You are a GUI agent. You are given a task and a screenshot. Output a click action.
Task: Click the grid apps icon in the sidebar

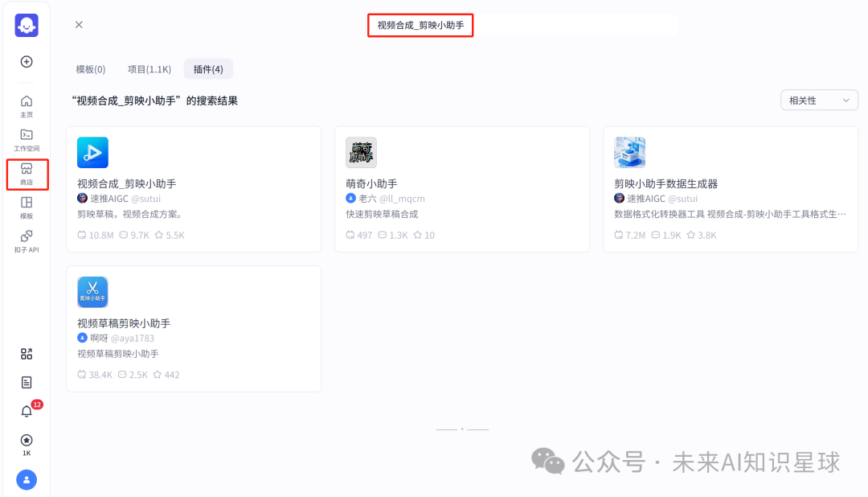[x=27, y=354]
